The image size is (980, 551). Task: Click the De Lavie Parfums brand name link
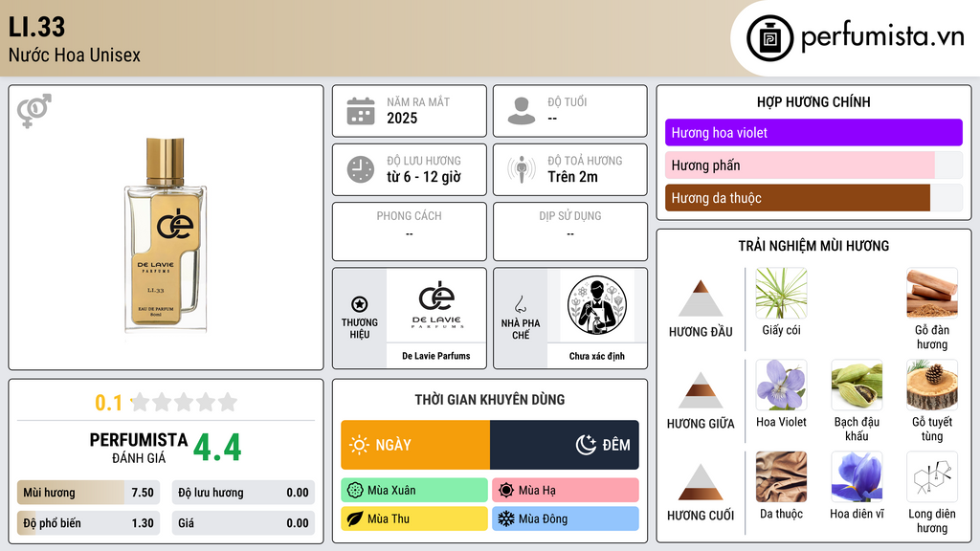pyautogui.click(x=436, y=356)
